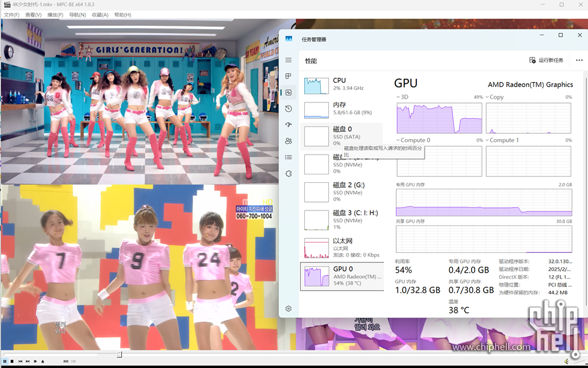This screenshot has width=588, height=368.
Task: Open the 收藏(A) menu
Action: tap(100, 14)
